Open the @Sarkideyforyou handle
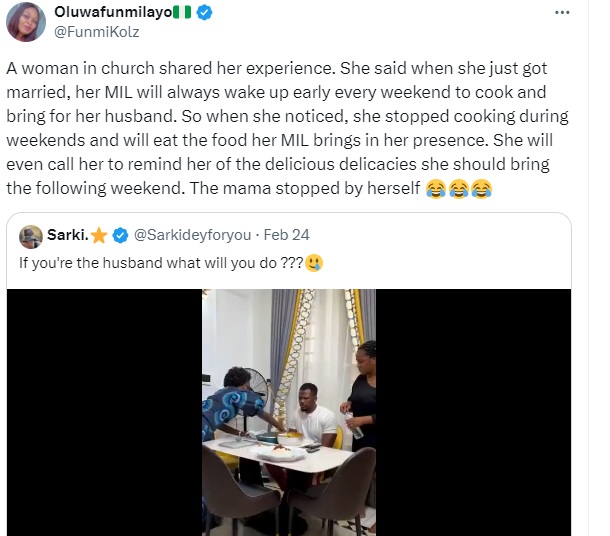Viewport: 610px width, 536px height. (x=192, y=235)
